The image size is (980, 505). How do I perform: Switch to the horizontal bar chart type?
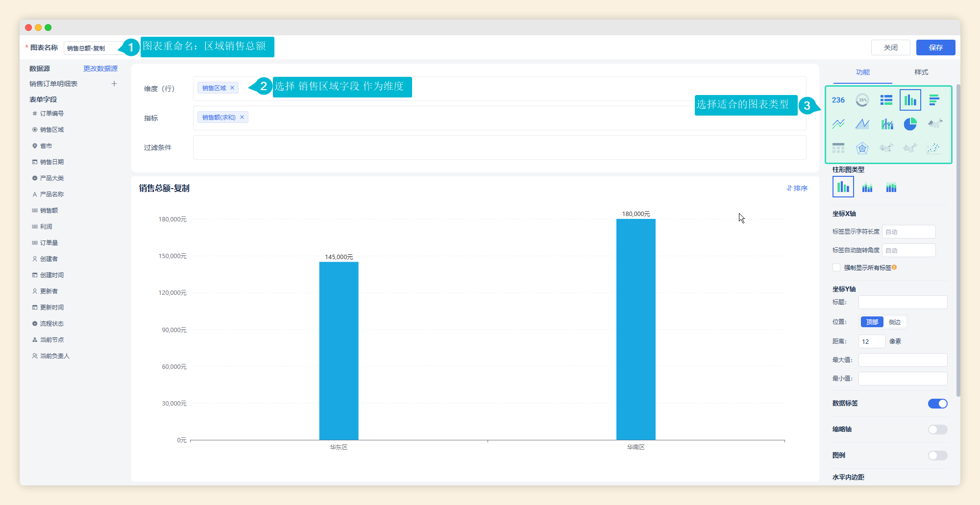click(934, 100)
